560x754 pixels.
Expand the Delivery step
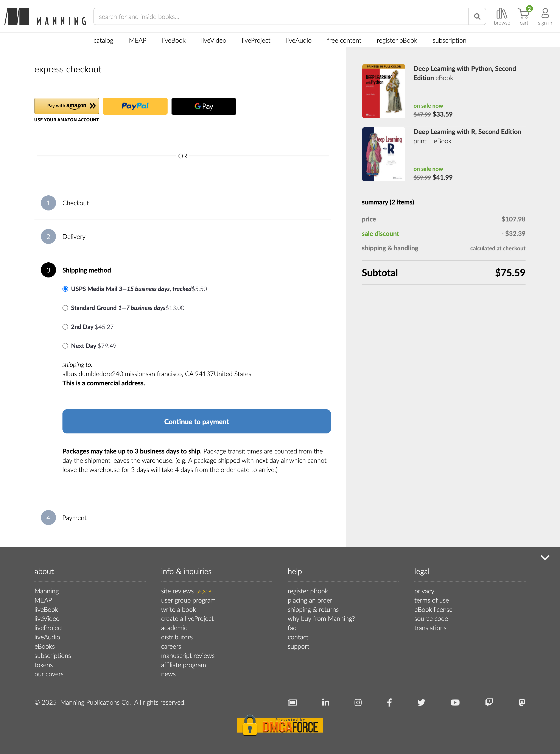pos(74,236)
